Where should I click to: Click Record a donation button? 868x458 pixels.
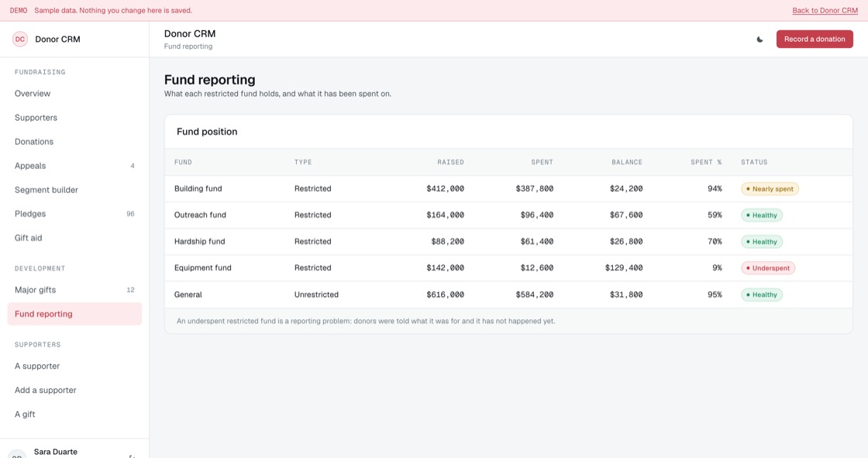coord(815,40)
